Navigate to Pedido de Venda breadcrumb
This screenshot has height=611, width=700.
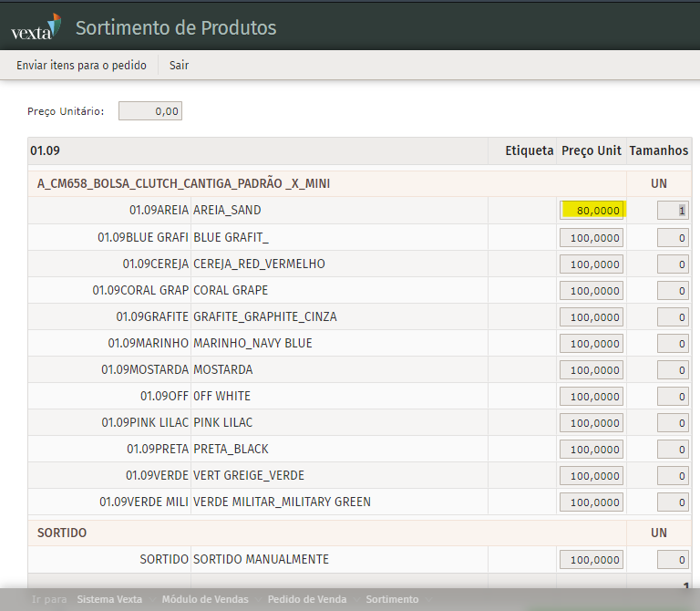[x=306, y=599]
